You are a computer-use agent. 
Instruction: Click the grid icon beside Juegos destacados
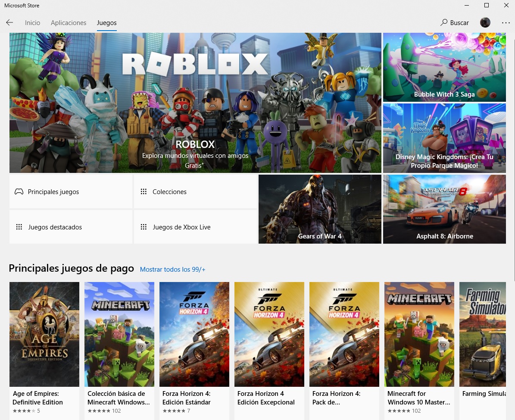[x=19, y=227]
